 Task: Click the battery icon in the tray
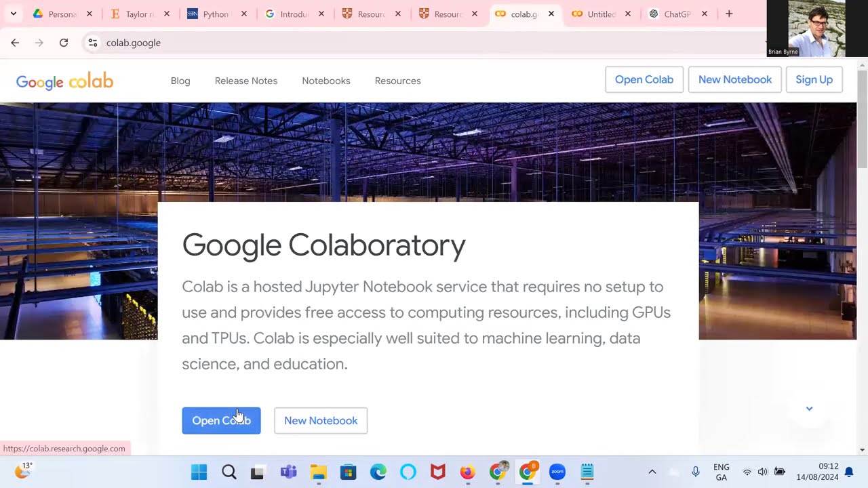point(780,472)
